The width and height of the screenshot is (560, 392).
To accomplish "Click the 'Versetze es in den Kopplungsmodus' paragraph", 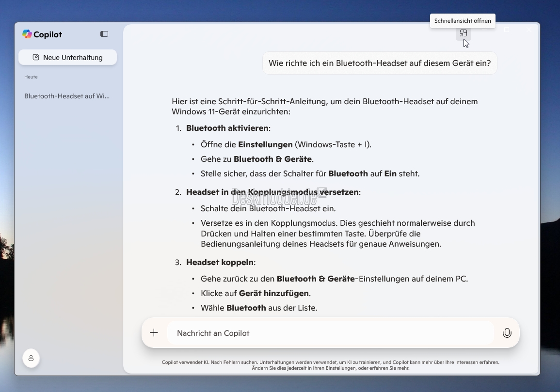I will (x=338, y=234).
